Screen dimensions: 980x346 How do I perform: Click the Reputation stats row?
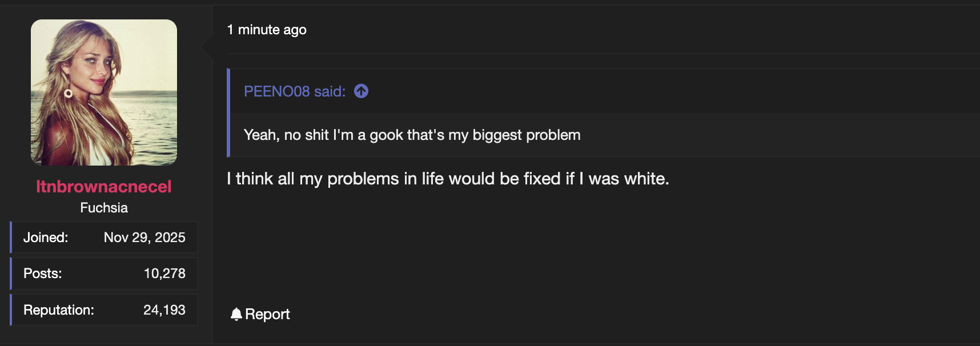103,309
